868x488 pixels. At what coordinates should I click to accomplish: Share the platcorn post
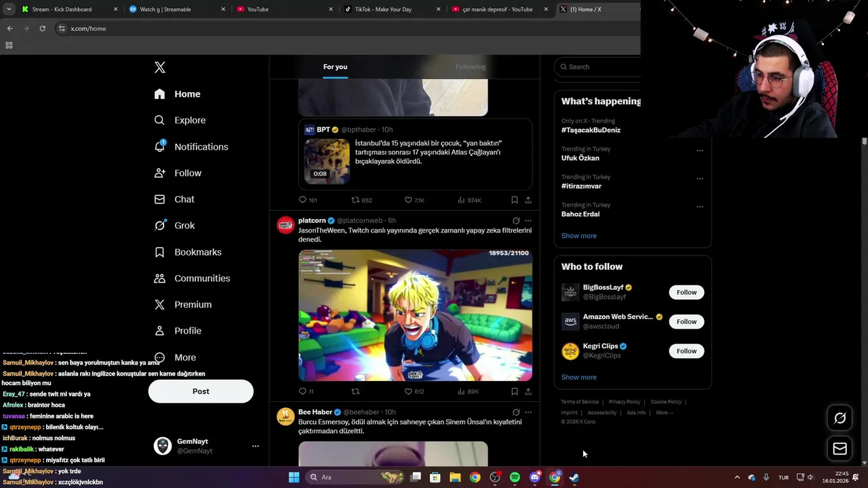point(528,391)
